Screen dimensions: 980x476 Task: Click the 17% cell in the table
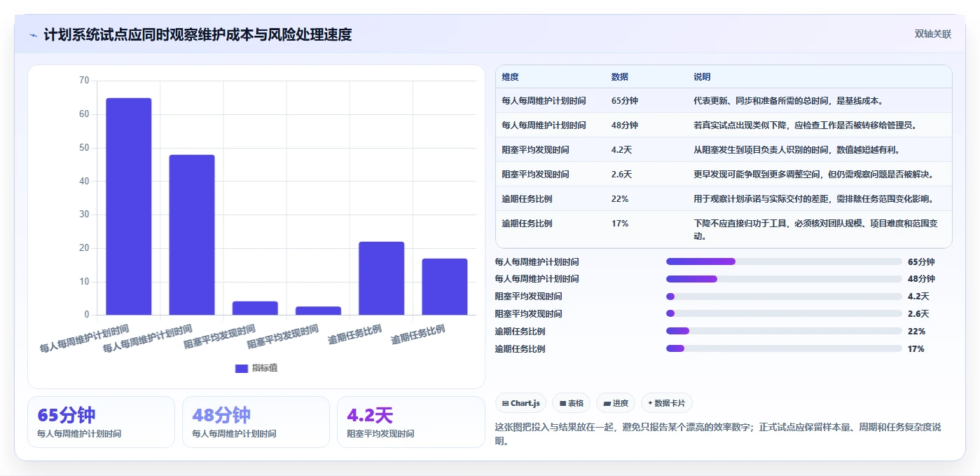pos(620,224)
